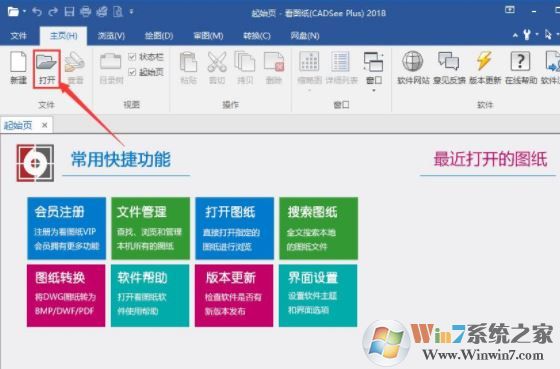Expand the small arrow beside the wrench icon
Screen dimensions: 560x369
537,35
